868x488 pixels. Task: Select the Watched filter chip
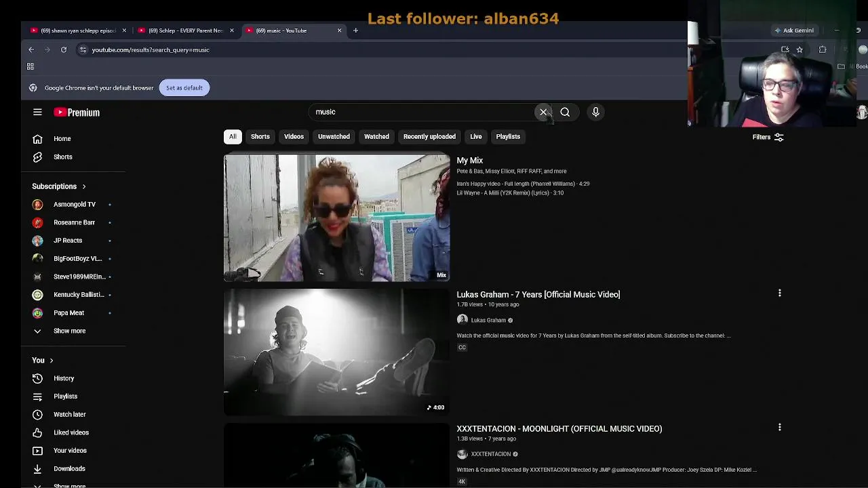[x=376, y=137]
